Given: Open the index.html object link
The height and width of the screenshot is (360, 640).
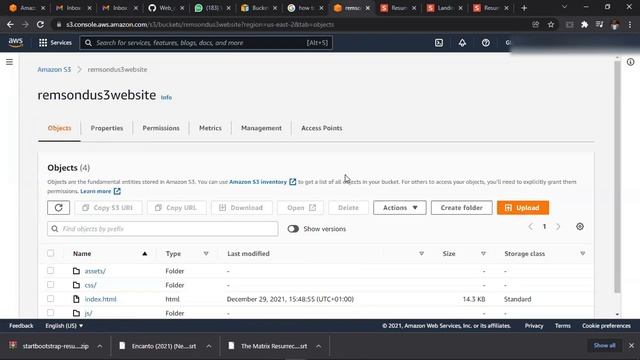Looking at the screenshot, I should point(100,299).
